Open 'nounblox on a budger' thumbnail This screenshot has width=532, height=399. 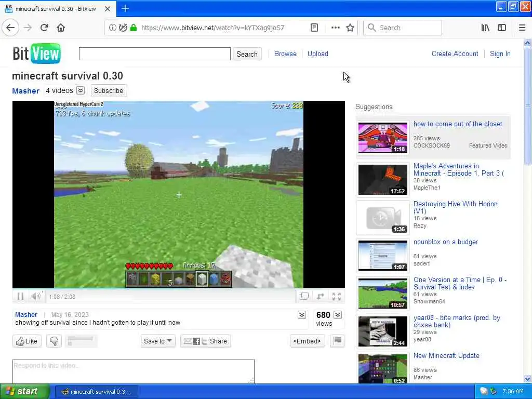click(x=383, y=255)
